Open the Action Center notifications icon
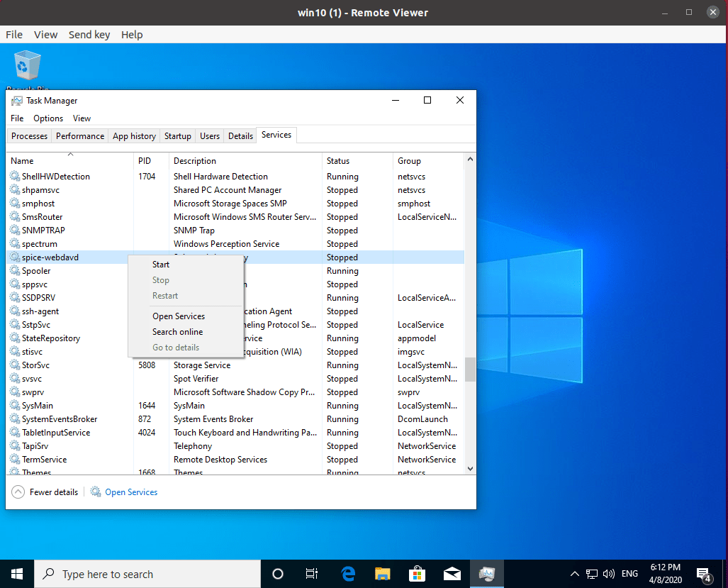The image size is (728, 588). point(703,574)
